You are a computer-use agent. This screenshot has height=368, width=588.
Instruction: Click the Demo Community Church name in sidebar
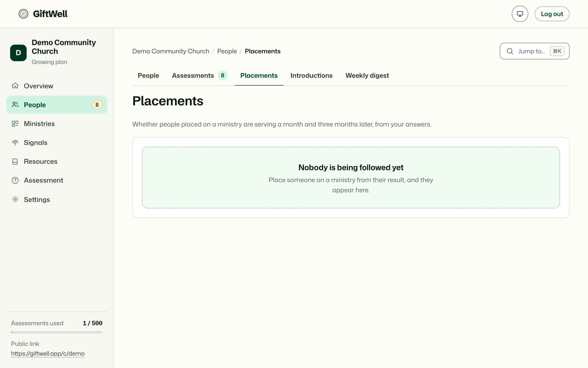(64, 47)
